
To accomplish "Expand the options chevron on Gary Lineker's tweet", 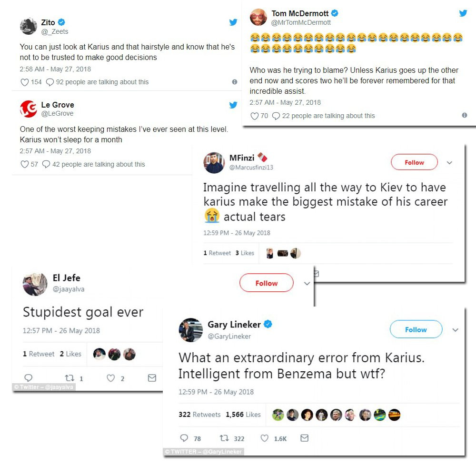I will 456,330.
